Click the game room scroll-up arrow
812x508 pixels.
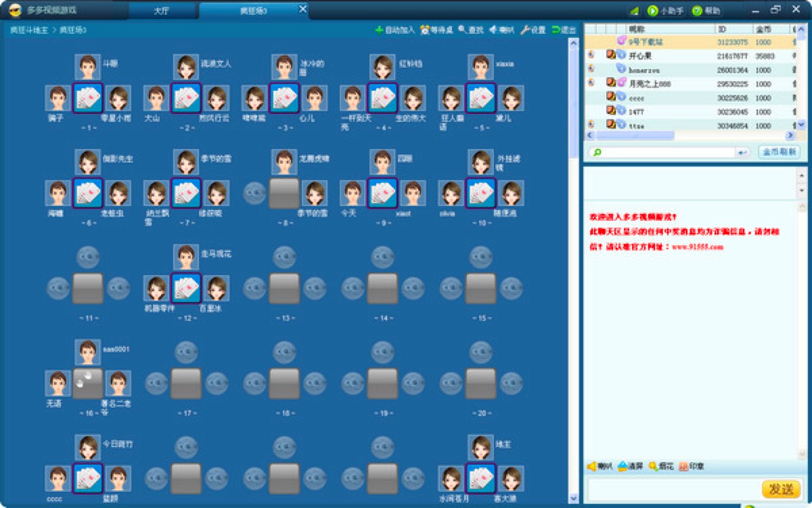point(574,43)
